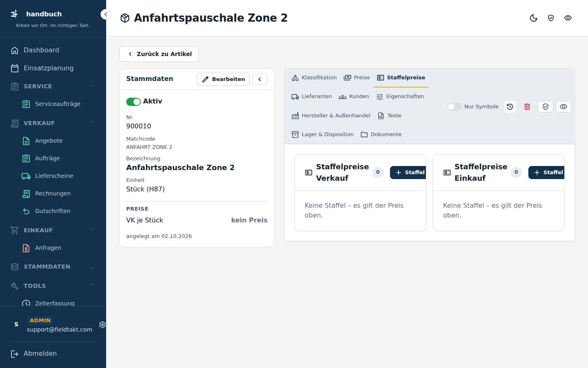588x368 pixels.
Task: Open Lager & Disposition tab
Action: point(323,135)
